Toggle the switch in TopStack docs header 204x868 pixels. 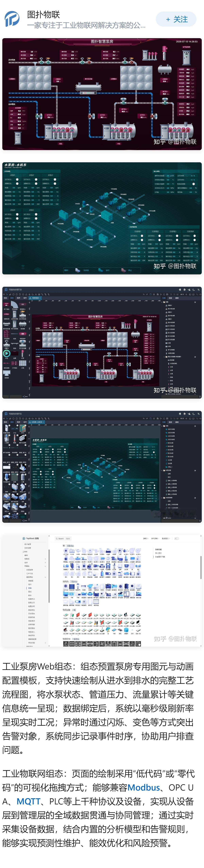pyautogui.click(x=176, y=539)
